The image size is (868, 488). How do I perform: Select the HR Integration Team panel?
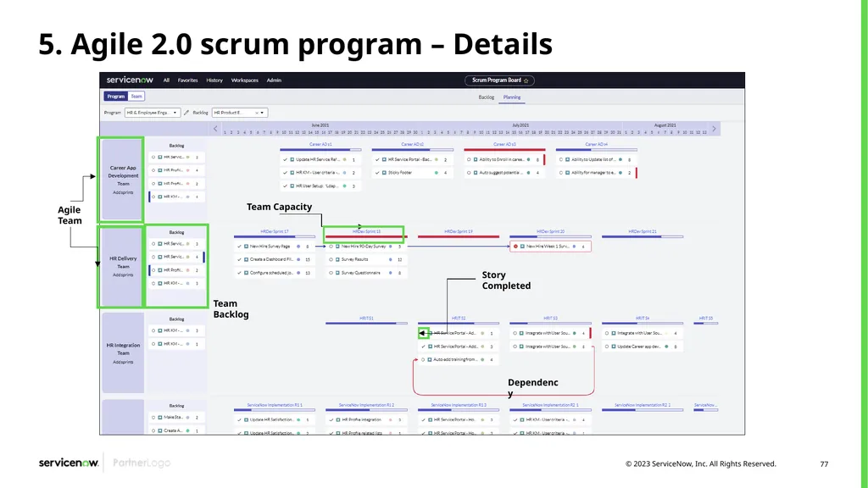tap(123, 353)
